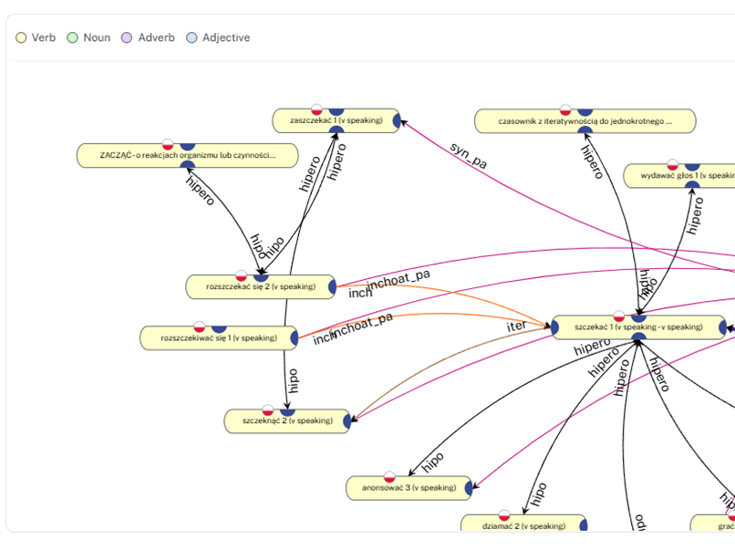Click the flag icon on ZACZĄĆ node
The width and height of the screenshot is (735, 560).
(168, 144)
